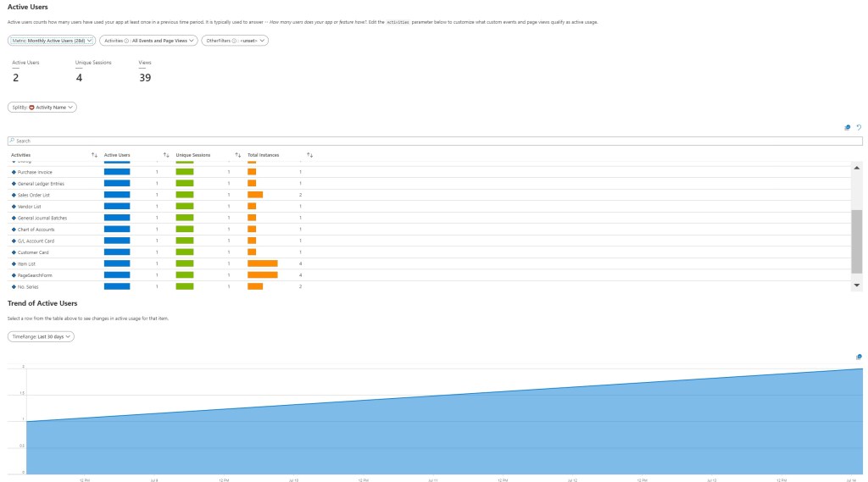Open the TimeRange Last 30 days dropdown
The image size is (868, 482).
pyautogui.click(x=41, y=336)
